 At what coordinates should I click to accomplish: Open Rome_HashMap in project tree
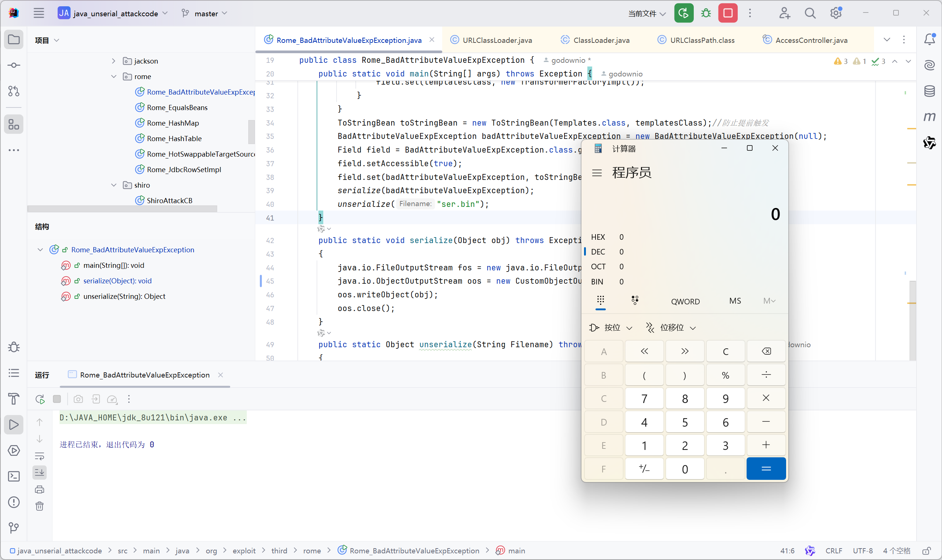click(173, 123)
